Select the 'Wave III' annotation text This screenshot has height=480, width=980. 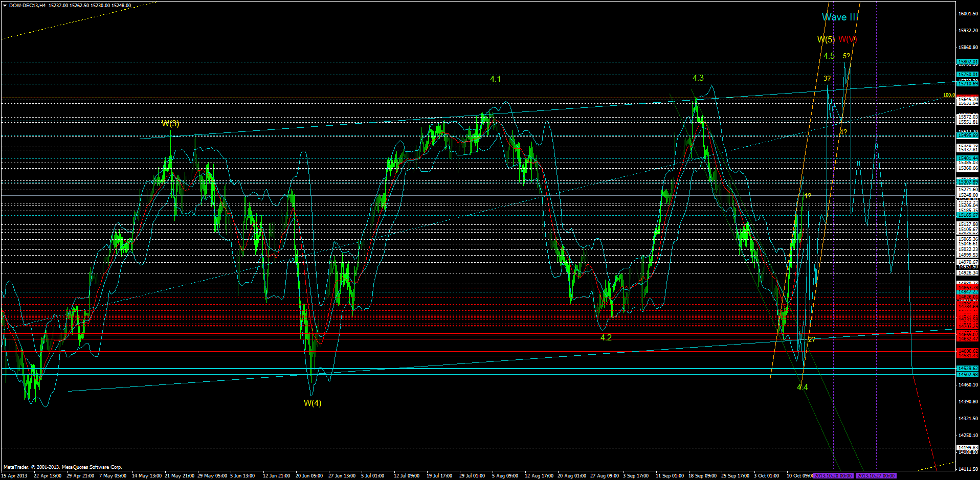(839, 17)
